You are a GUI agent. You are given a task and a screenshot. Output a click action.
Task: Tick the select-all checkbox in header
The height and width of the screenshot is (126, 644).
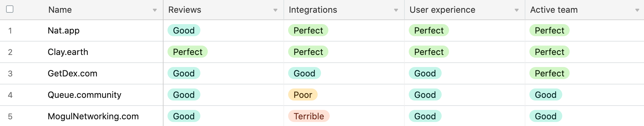[10, 9]
